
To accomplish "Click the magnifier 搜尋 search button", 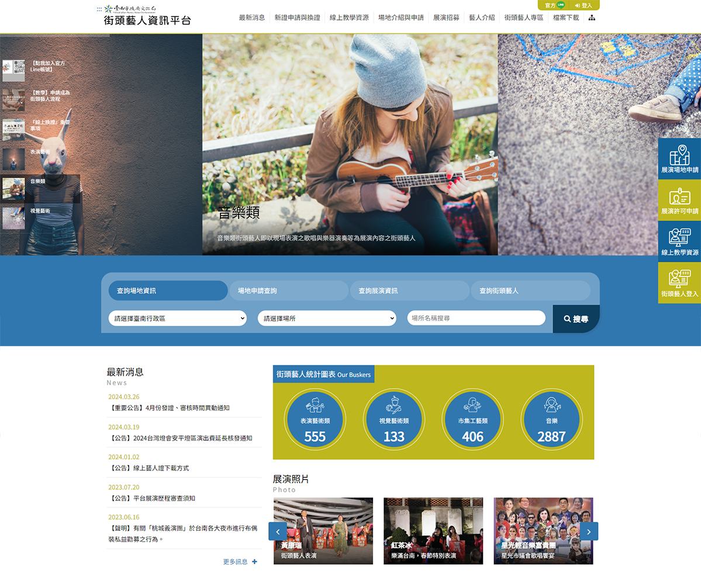I will pos(576,319).
